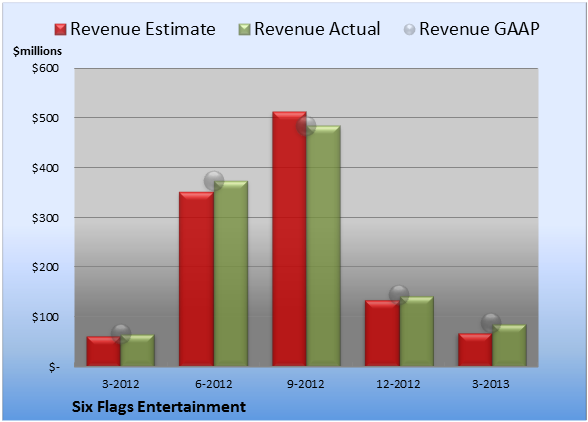
Task: Click the '$200' axis value
Action: tap(45, 267)
